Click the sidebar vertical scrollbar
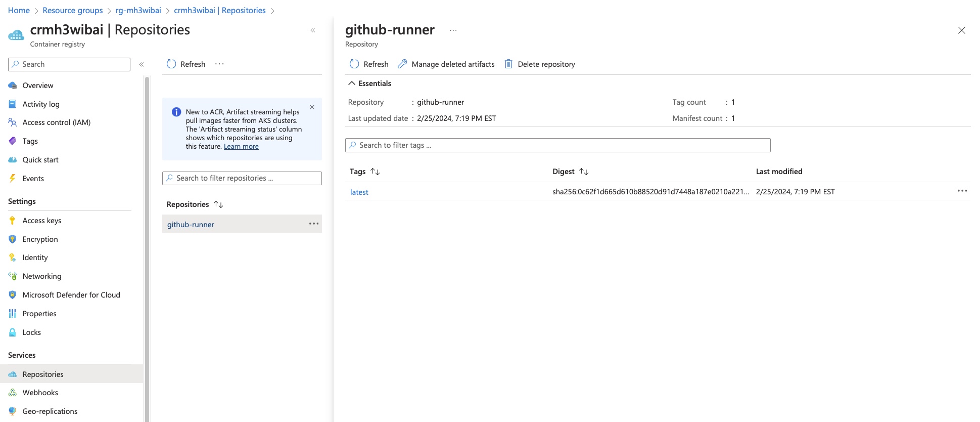Image resolution: width=980 pixels, height=422 pixels. [147, 248]
